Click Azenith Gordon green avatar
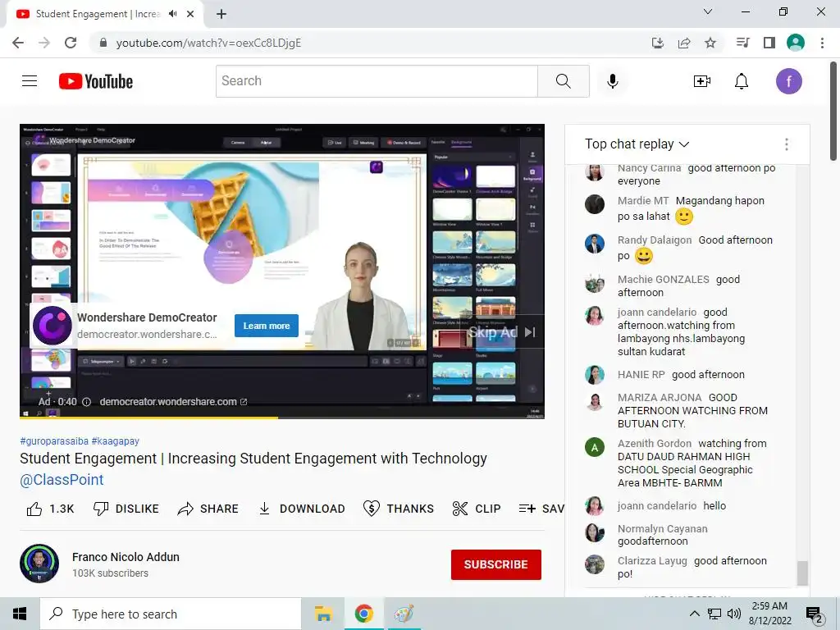Viewport: 840px width, 630px height. point(594,447)
